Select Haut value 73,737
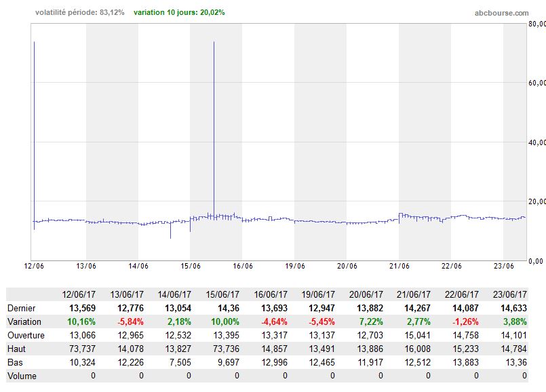 tap(82, 349)
